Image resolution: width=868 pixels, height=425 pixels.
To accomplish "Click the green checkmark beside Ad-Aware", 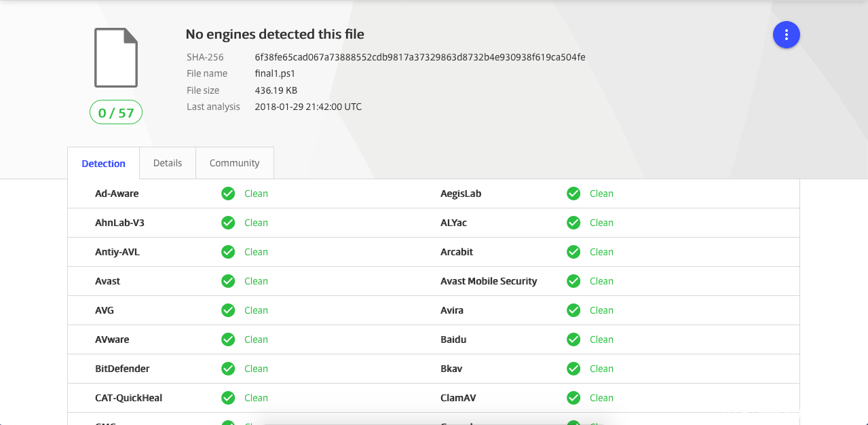I will point(228,193).
